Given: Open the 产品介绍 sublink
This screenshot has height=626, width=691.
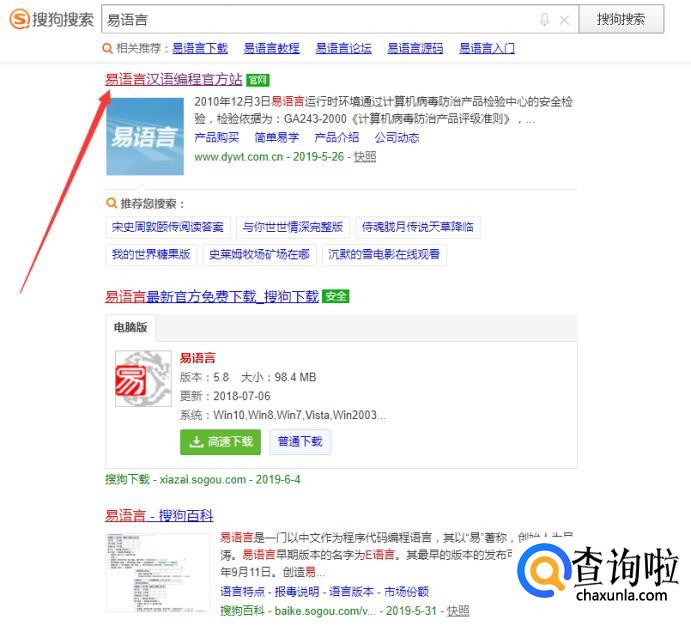Looking at the screenshot, I should tap(337, 137).
